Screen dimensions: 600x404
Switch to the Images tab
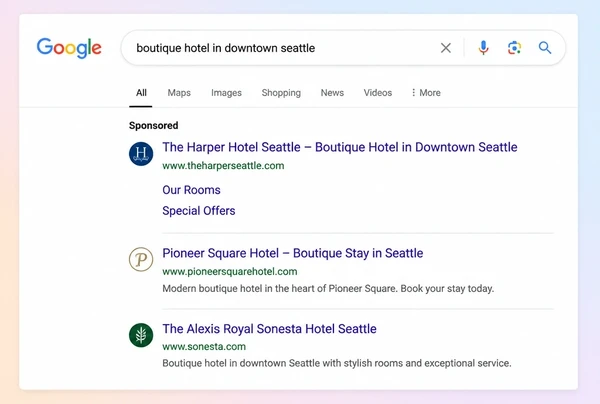(x=226, y=93)
